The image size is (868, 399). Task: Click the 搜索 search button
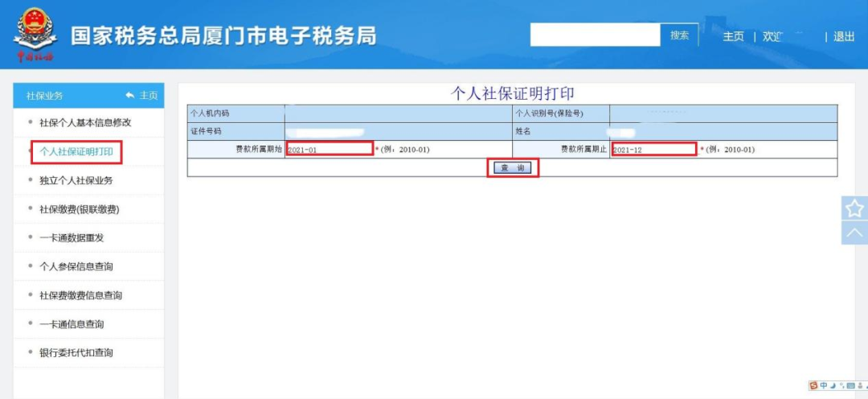(x=679, y=35)
